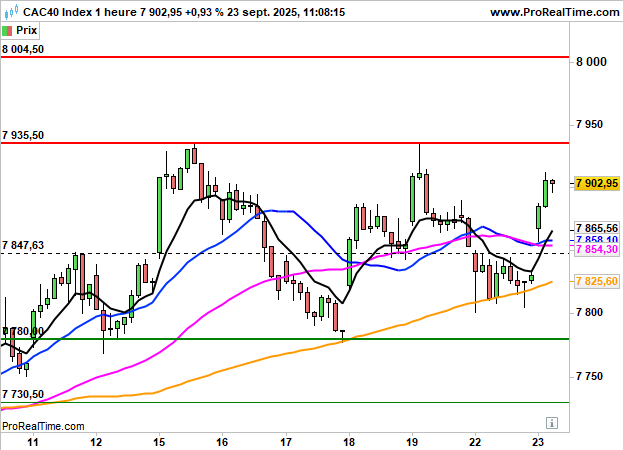This screenshot has height=450, width=623.
Task: Click the ProRealTime.com text at bottom left
Action: tap(43, 427)
